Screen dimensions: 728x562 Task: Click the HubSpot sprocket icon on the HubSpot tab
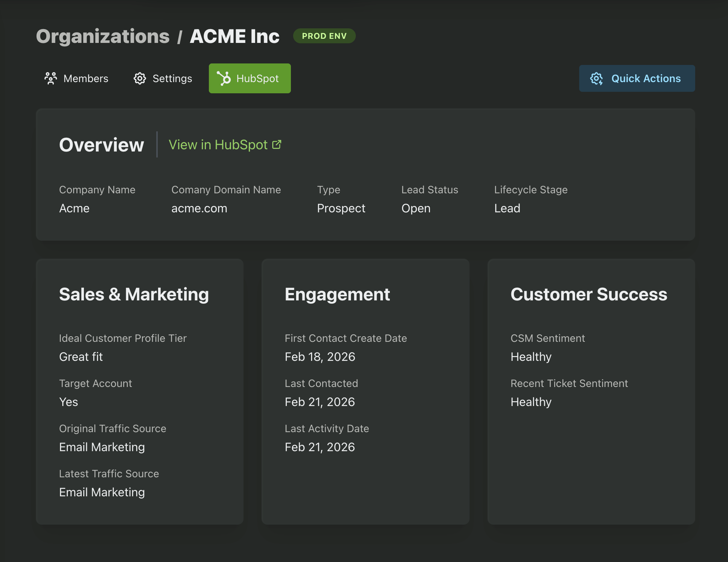point(225,78)
